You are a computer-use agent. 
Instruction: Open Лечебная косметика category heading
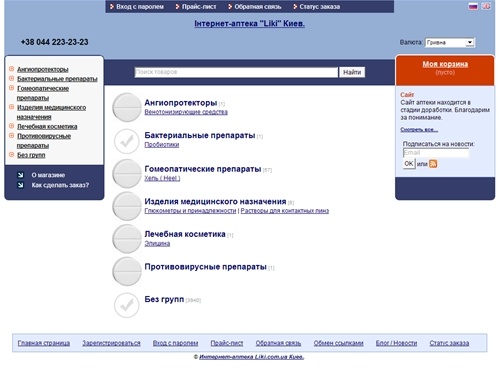coord(185,234)
